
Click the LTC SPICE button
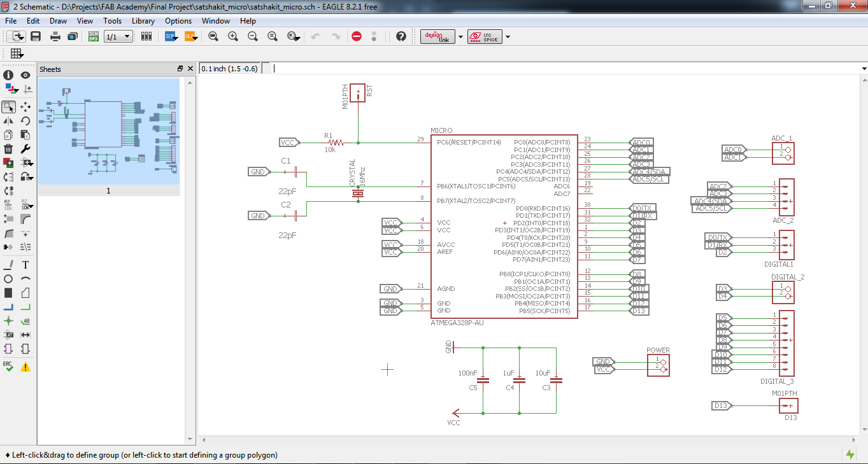(485, 37)
